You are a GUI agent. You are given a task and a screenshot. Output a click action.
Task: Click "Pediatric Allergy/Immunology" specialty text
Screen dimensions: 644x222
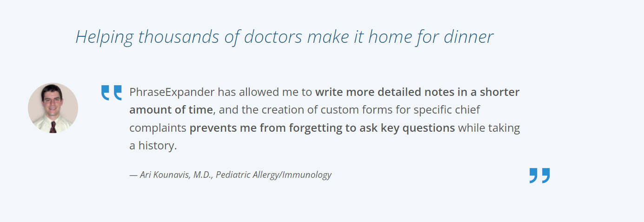pyautogui.click(x=273, y=175)
